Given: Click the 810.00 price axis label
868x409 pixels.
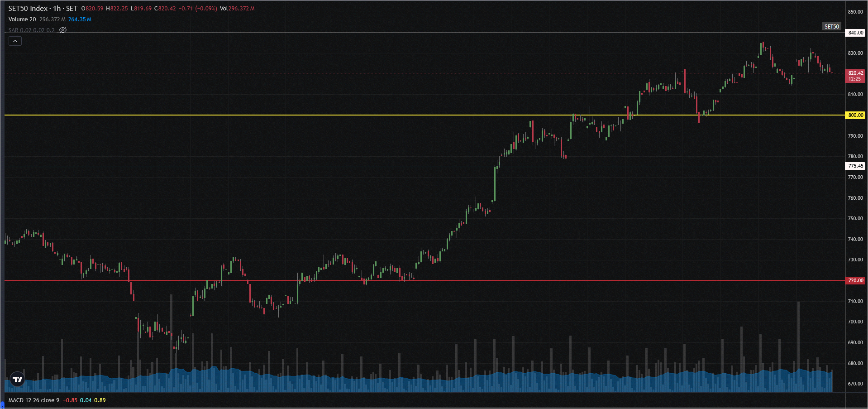Looking at the screenshot, I should pyautogui.click(x=855, y=94).
